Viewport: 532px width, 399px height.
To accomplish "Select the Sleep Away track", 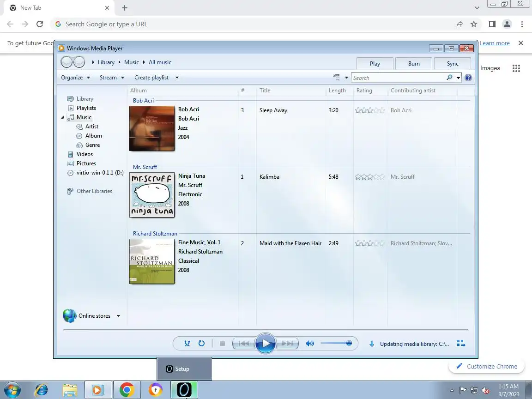I will [273, 110].
